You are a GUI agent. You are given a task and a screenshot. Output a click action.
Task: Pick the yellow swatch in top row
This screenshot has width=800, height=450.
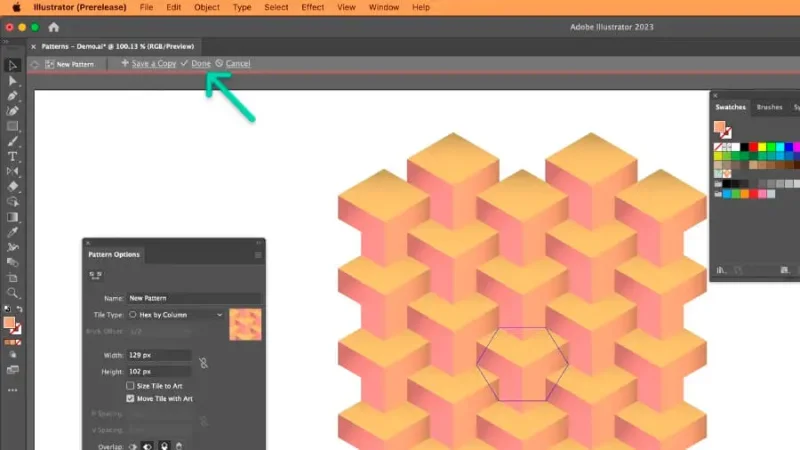pyautogui.click(x=762, y=147)
